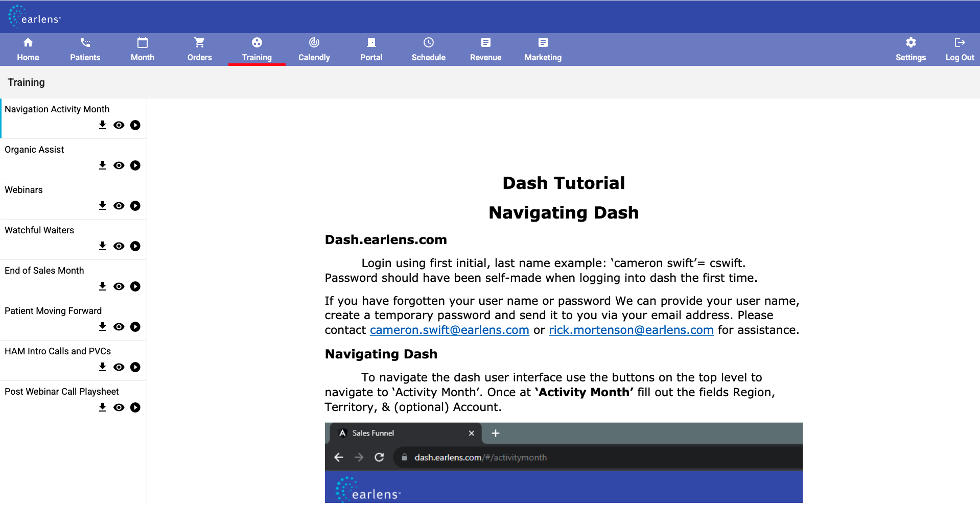Open the Revenue section

click(486, 50)
